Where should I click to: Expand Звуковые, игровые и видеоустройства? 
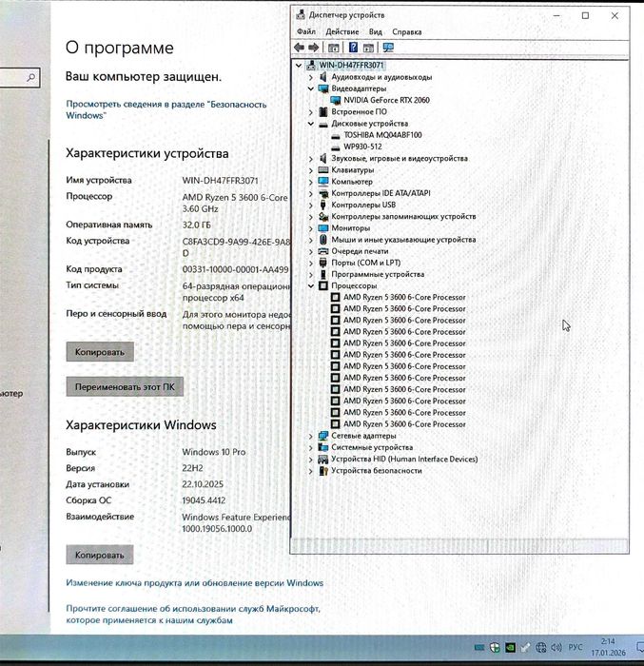pos(311,159)
